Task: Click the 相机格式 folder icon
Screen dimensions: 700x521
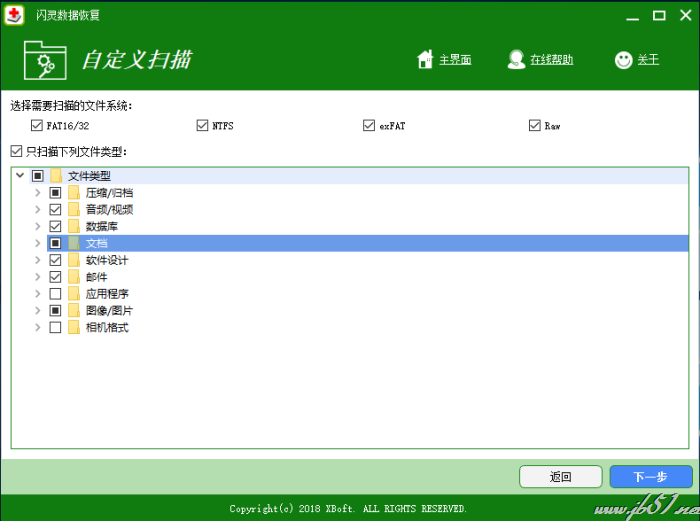Action: click(x=74, y=328)
